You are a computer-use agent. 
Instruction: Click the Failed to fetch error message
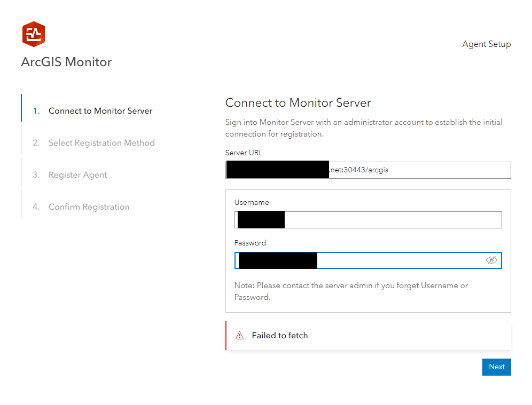point(280,336)
